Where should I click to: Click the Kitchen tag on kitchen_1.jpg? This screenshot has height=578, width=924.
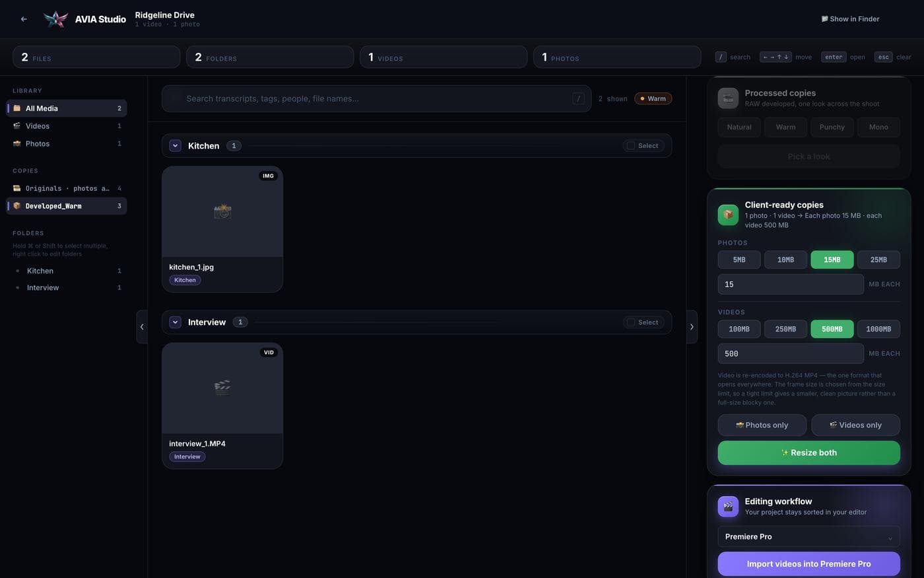tap(185, 280)
